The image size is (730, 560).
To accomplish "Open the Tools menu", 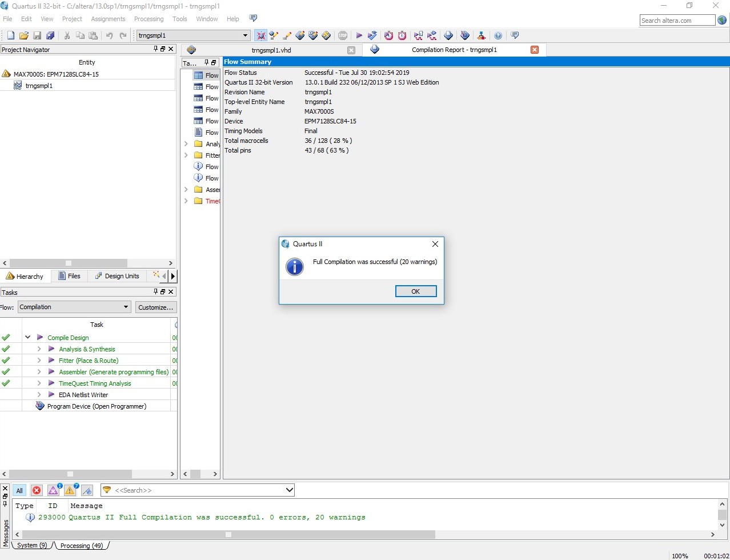I will pyautogui.click(x=179, y=19).
